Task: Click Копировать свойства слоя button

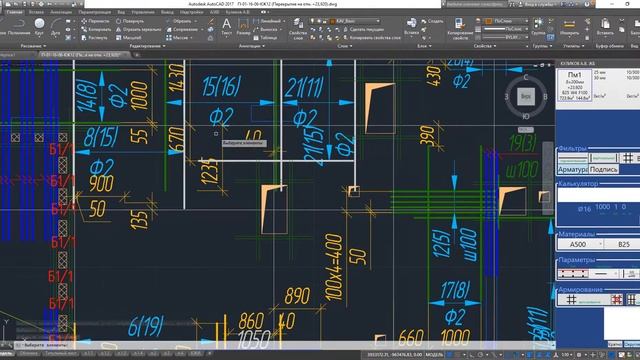Action: tap(371, 38)
